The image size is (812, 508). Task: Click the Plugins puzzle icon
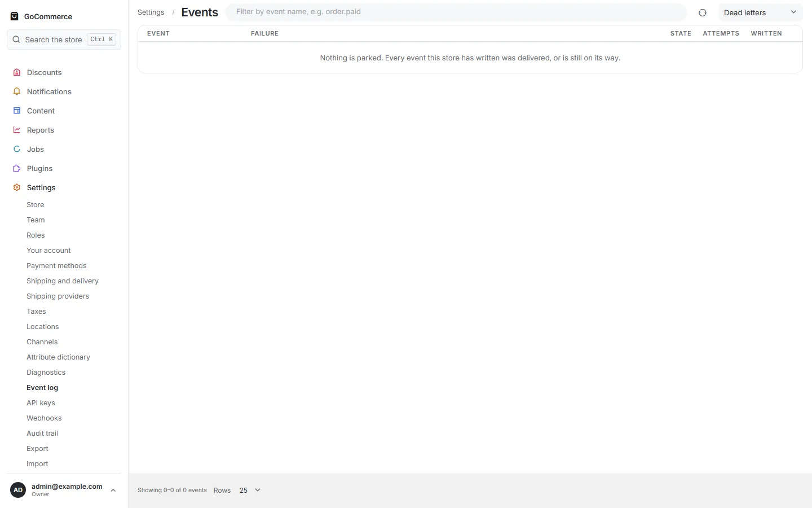17,168
